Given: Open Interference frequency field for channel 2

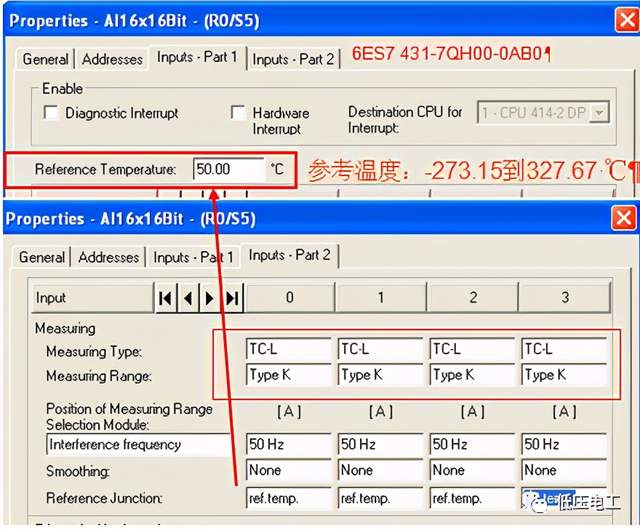Looking at the screenshot, I should pyautogui.click(x=472, y=444).
